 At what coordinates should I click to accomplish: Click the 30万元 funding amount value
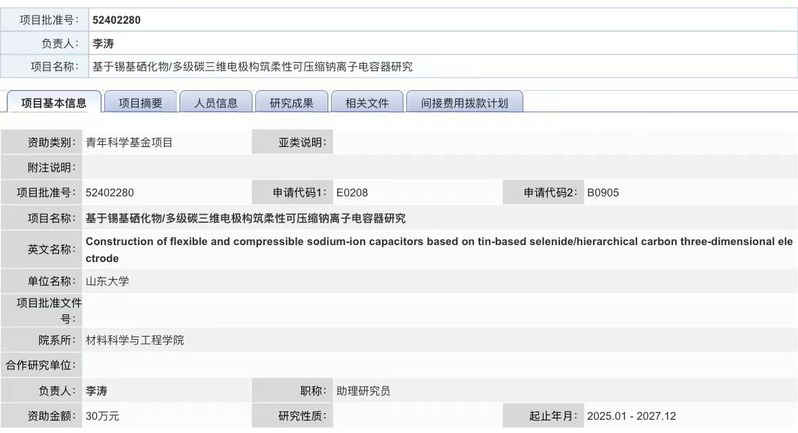[x=103, y=416]
